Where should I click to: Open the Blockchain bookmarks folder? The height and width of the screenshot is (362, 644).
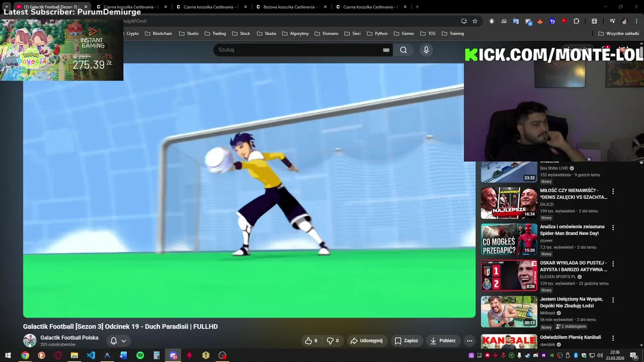[158, 34]
